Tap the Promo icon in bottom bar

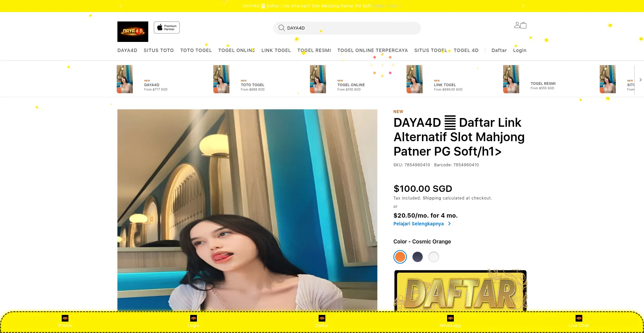65,318
